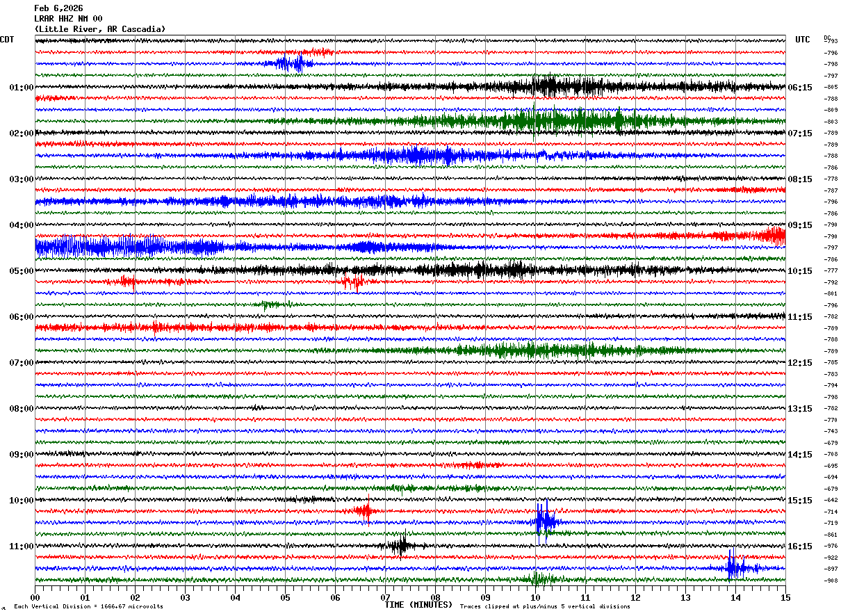This screenshot has height=616, width=841.
Task: Click minute tick label "05" on time axis
Action: (285, 597)
